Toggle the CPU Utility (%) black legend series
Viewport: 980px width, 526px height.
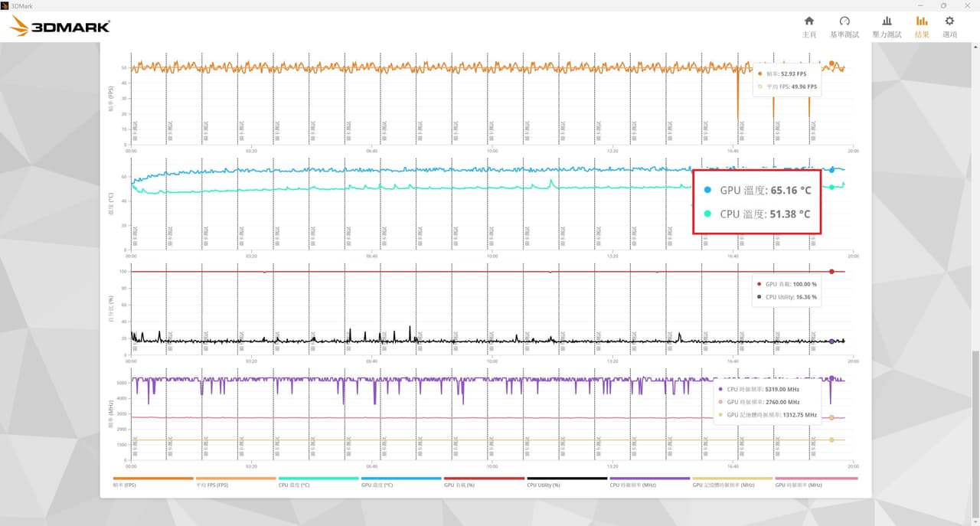tap(567, 481)
